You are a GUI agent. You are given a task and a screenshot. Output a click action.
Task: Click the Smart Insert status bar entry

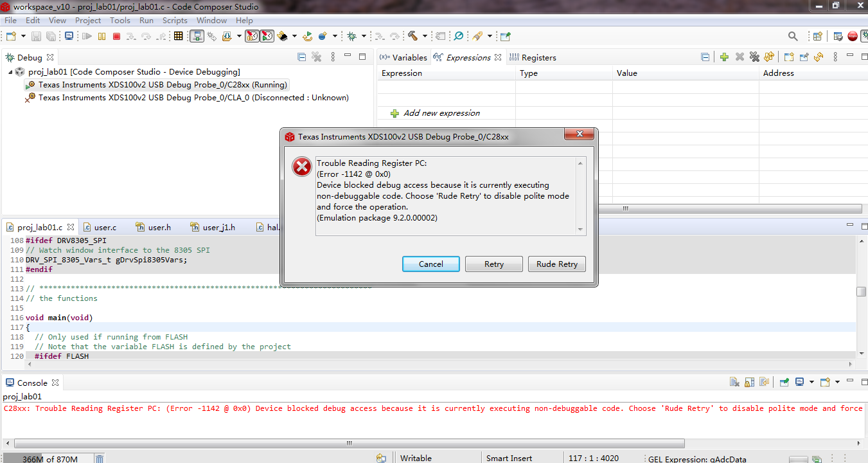(x=509, y=458)
